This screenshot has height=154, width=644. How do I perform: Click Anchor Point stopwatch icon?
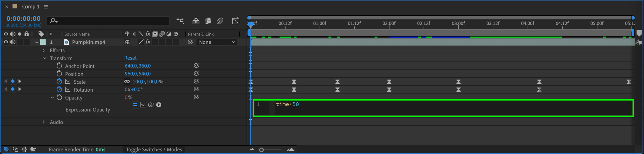click(59, 66)
